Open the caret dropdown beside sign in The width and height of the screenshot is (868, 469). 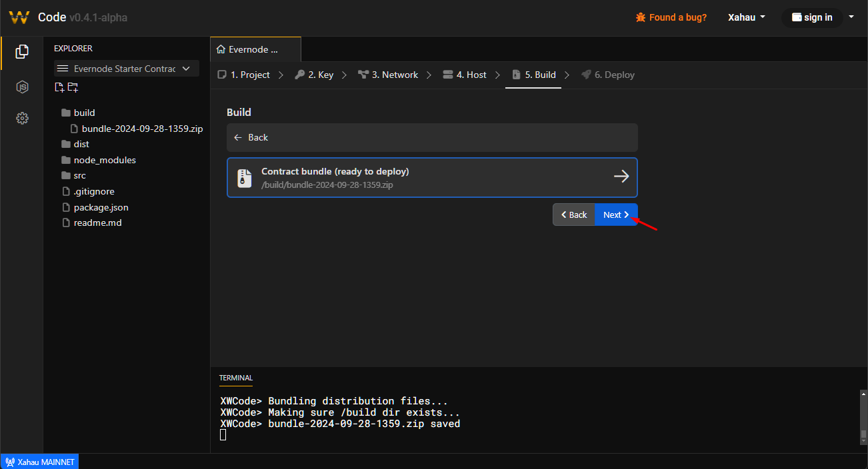click(x=851, y=17)
